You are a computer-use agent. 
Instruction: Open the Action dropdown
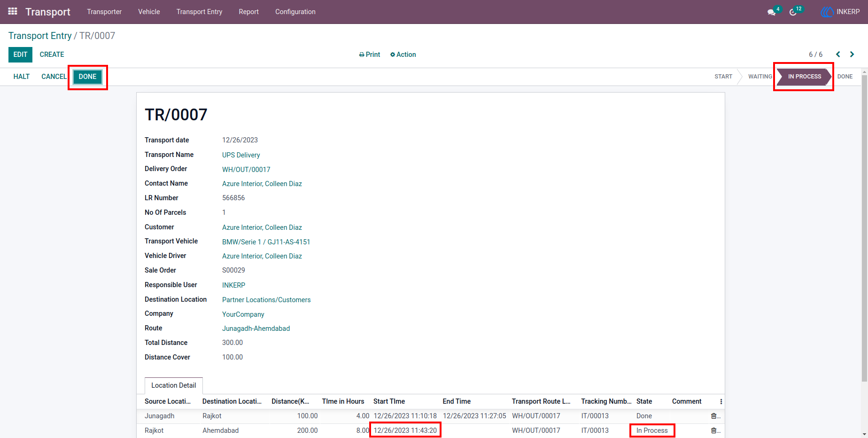point(403,55)
